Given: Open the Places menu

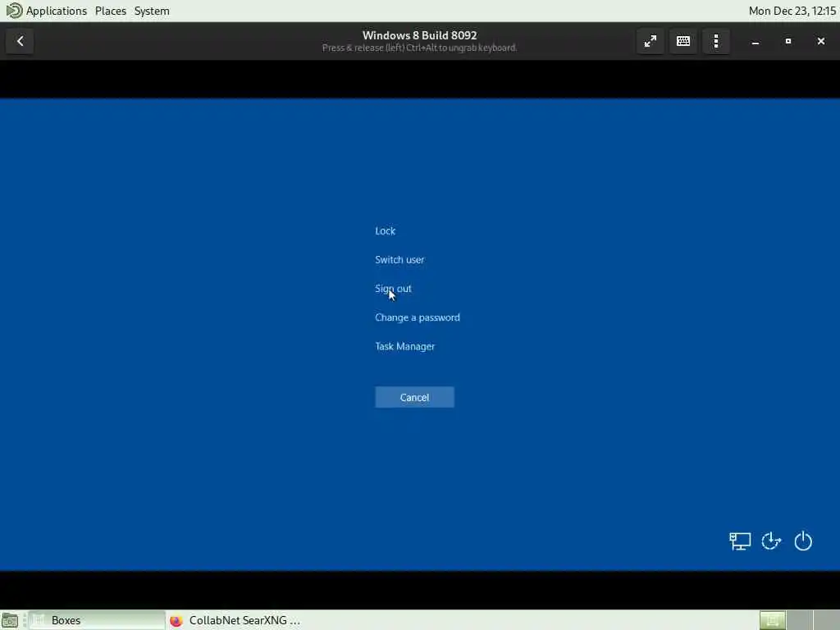Looking at the screenshot, I should click(111, 11).
